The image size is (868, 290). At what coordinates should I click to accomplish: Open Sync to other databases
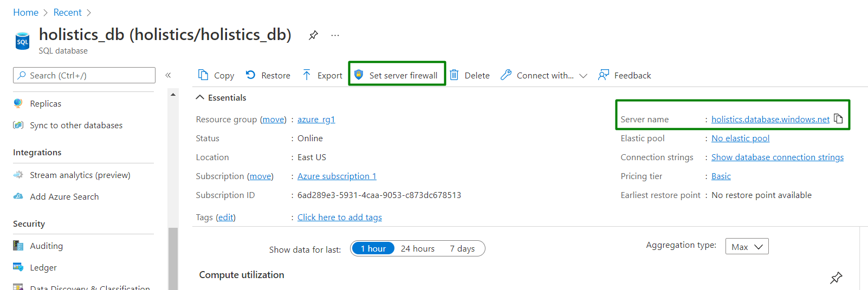tap(76, 125)
